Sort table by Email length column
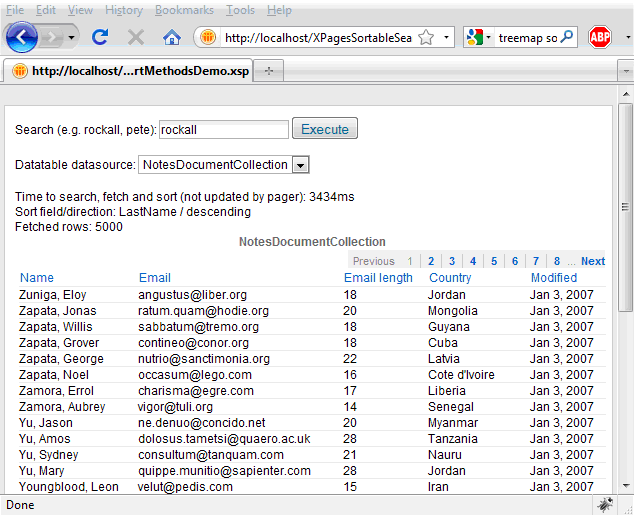This screenshot has height=516, width=634. 378,278
